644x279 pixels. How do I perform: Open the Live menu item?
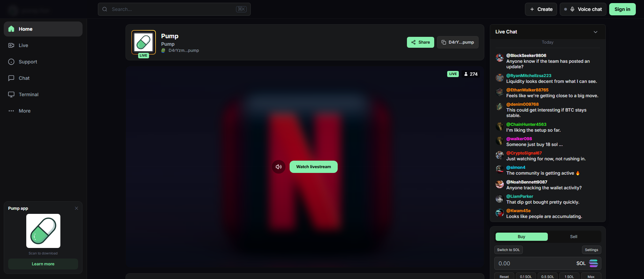(x=43, y=45)
